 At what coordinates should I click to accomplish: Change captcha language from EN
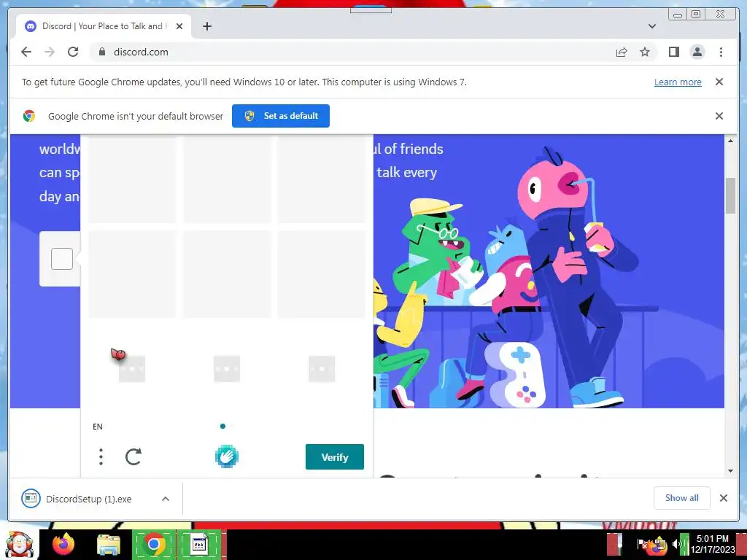(x=98, y=427)
